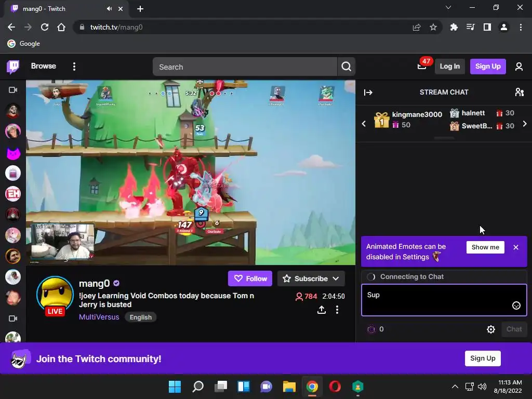Viewport: 532px width, 399px height.
Task: Open the browser extensions puzzle icon
Action: pyautogui.click(x=454, y=27)
